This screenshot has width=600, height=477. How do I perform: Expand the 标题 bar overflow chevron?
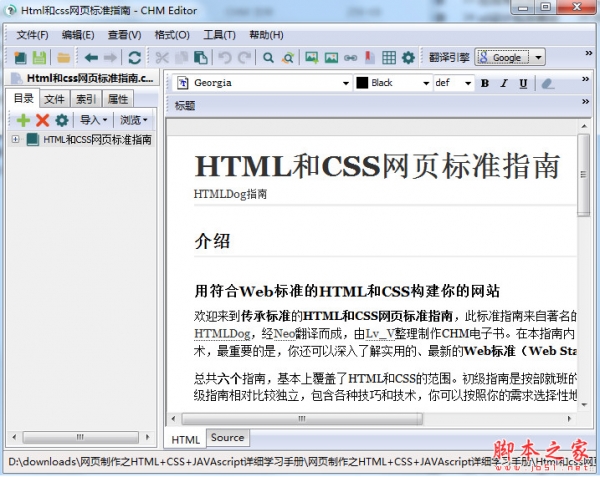pyautogui.click(x=585, y=101)
